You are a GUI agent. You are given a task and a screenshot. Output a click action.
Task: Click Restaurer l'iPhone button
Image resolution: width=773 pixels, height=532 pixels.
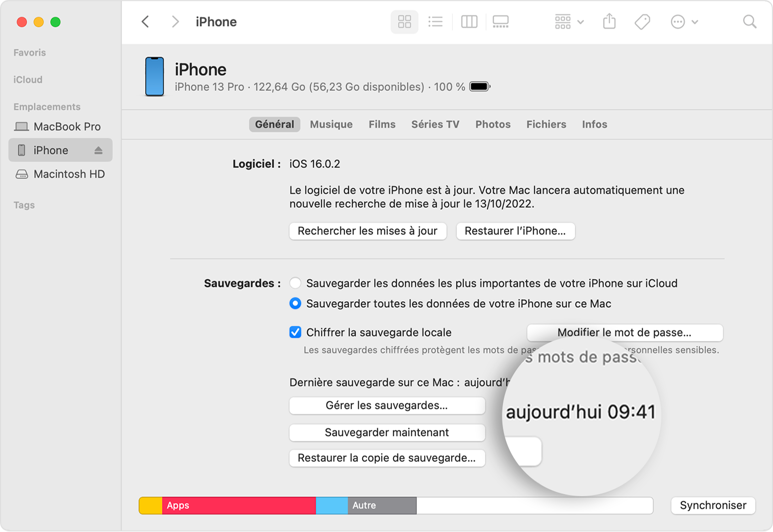[515, 231]
